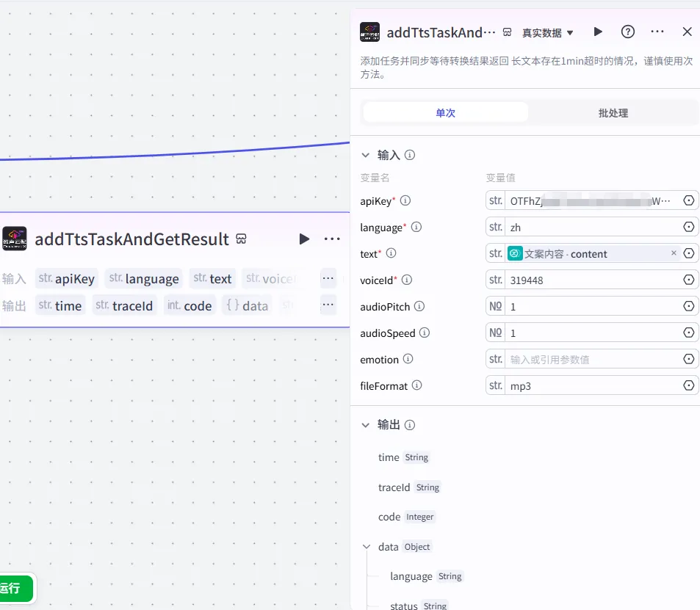Show more input parameters on the canvas node

[328, 278]
